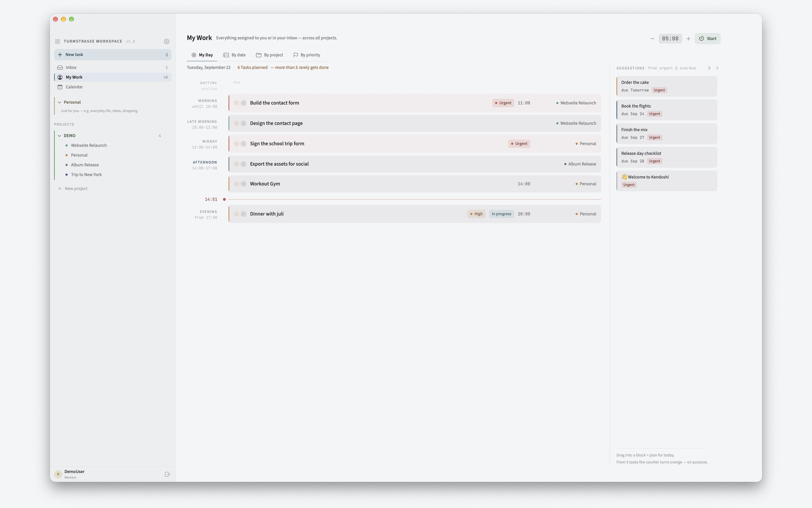Image resolution: width=812 pixels, height=508 pixels.
Task: Select the Book the flights suggestion card
Action: [667, 110]
